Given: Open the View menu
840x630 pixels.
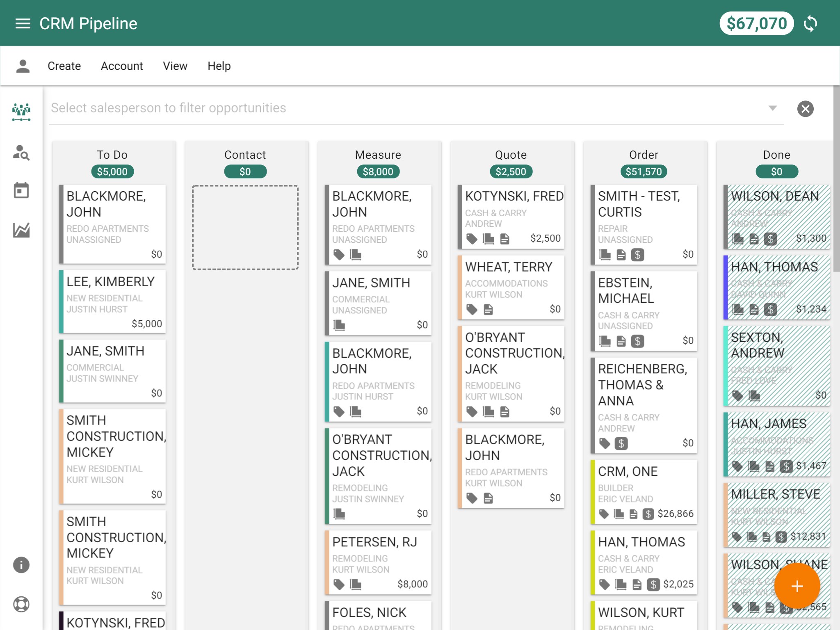Looking at the screenshot, I should 175,66.
